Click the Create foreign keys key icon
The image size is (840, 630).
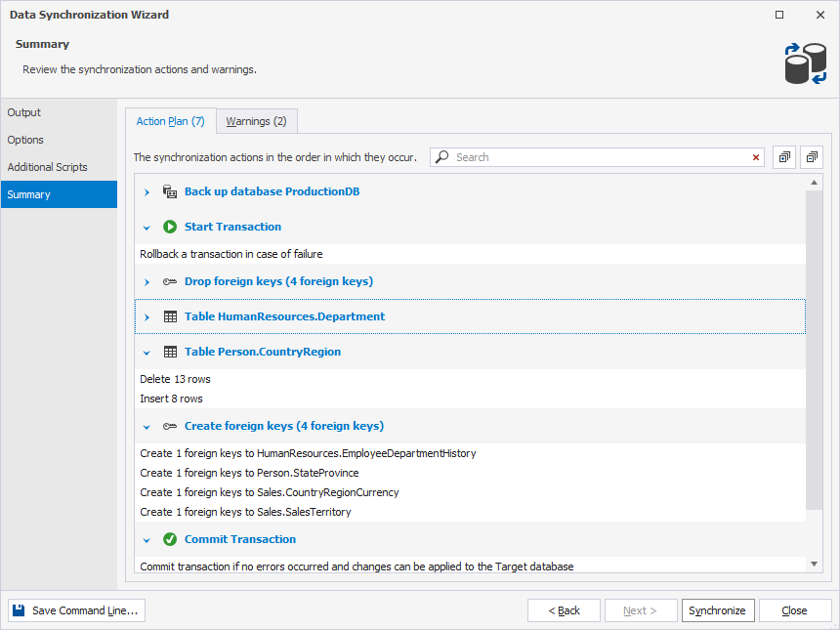(170, 426)
